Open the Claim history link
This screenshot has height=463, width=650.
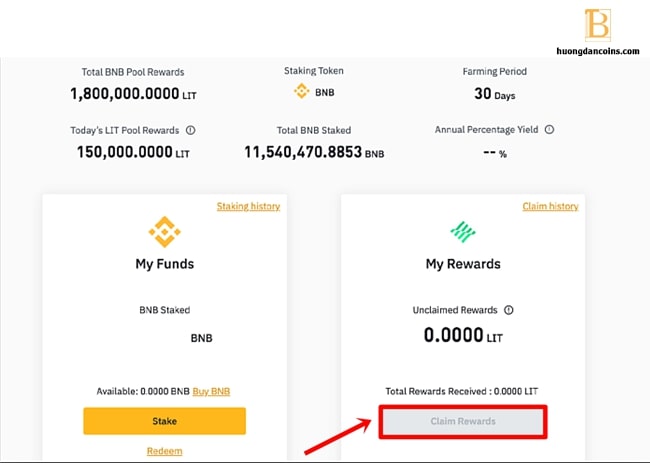550,206
